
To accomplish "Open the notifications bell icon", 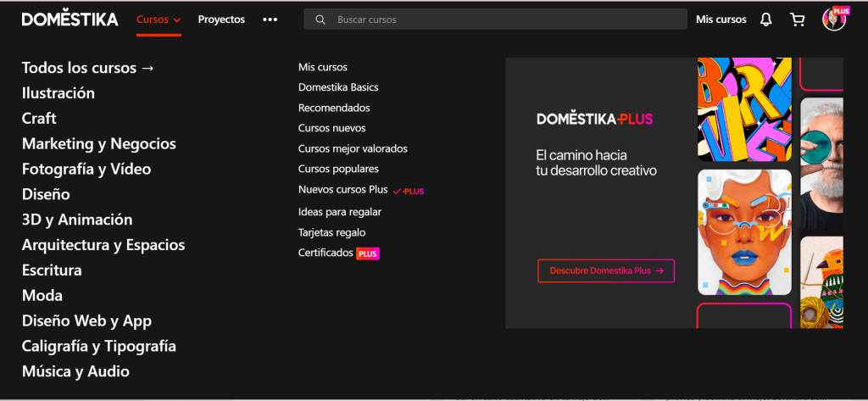I will pyautogui.click(x=765, y=20).
